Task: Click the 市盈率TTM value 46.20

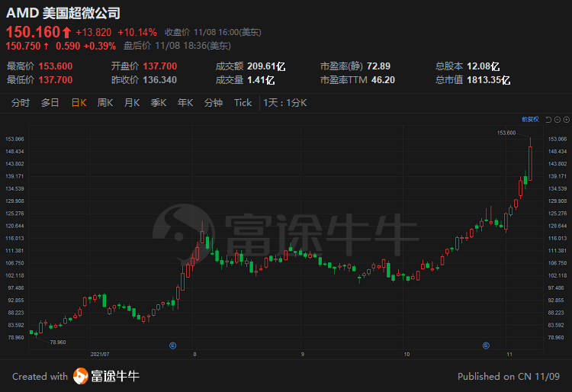Action: 383,79
